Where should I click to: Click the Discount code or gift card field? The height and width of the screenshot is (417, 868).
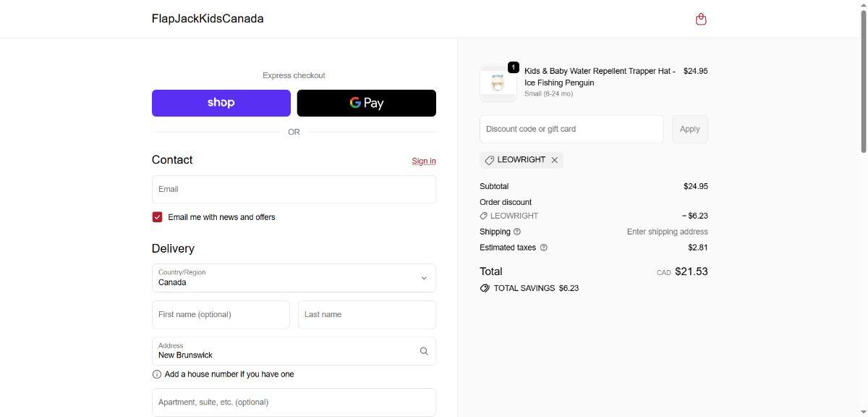pos(571,129)
